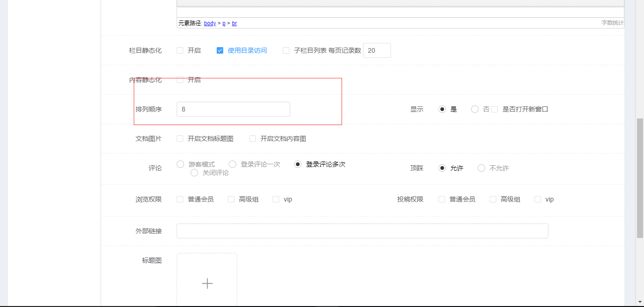This screenshot has width=644, height=307.
Task: Focus the 排列顺序 input field
Action: click(x=233, y=109)
